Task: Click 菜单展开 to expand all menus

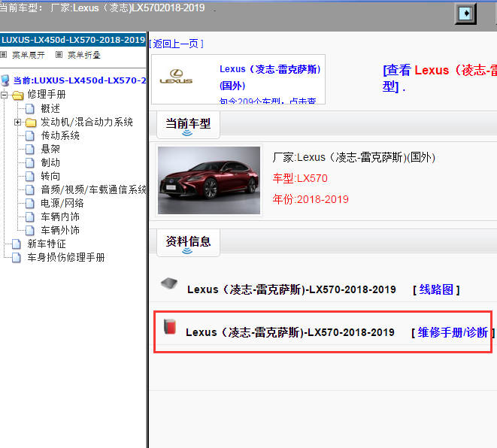Action: 28,55
